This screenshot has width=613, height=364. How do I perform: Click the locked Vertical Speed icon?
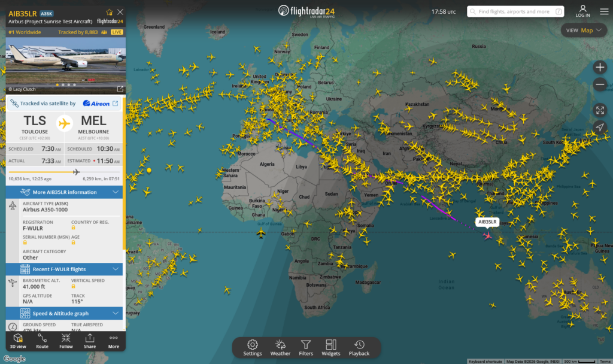point(73,286)
